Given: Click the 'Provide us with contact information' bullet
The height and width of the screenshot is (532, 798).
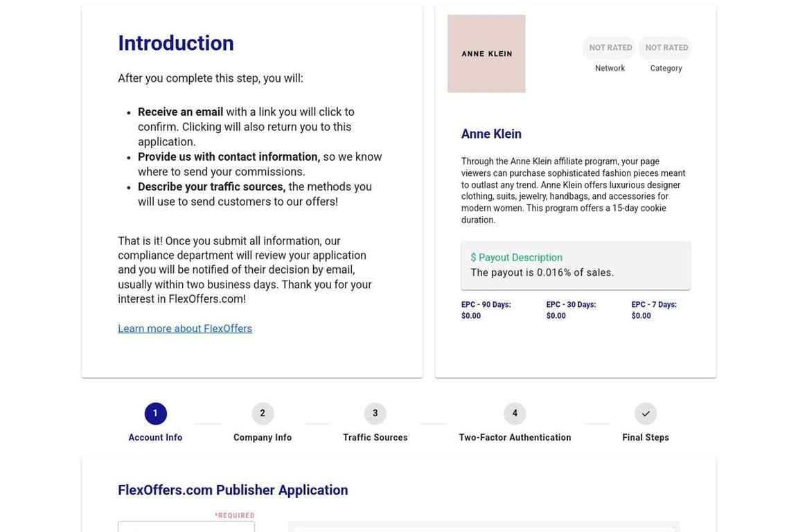Looking at the screenshot, I should click(260, 164).
